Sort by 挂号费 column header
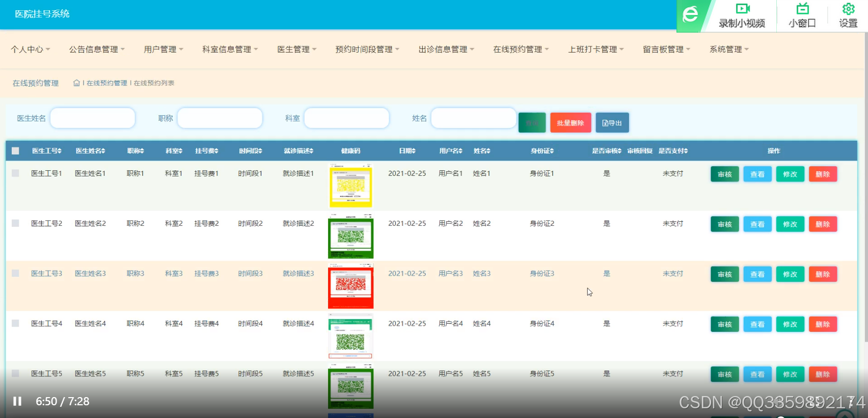The image size is (868, 418). [206, 151]
